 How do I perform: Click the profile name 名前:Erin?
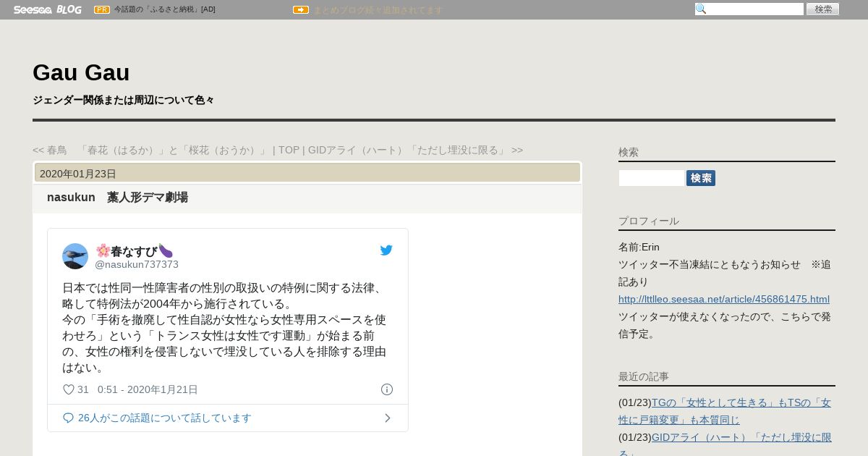point(639,247)
